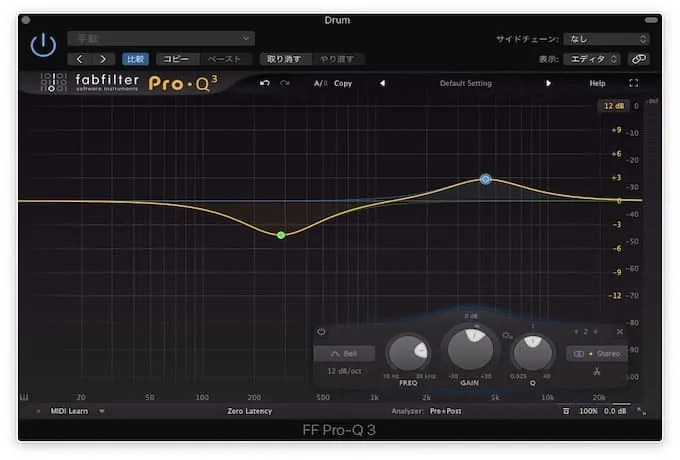
Task: Click the ペースト paste button
Action: click(x=224, y=59)
